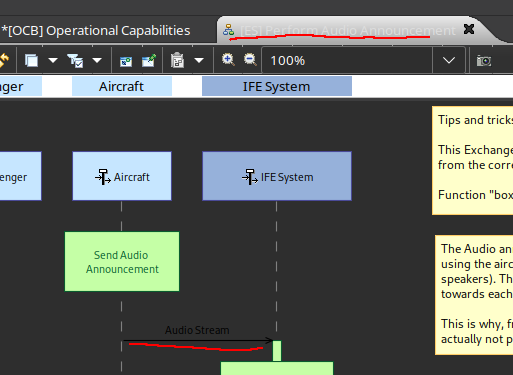Click the zoom in magnifier icon
Viewport: 513px width, 375px height.
coord(228,60)
